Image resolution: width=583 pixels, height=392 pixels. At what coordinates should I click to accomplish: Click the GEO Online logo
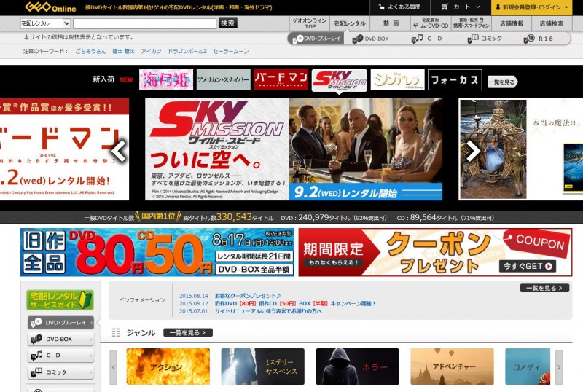coord(50,7)
